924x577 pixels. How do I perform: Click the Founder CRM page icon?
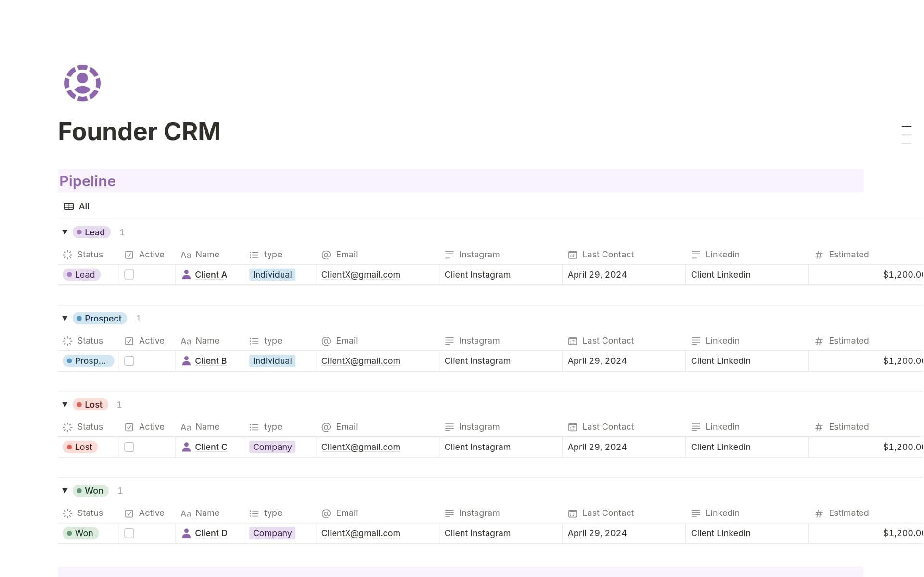click(x=82, y=83)
